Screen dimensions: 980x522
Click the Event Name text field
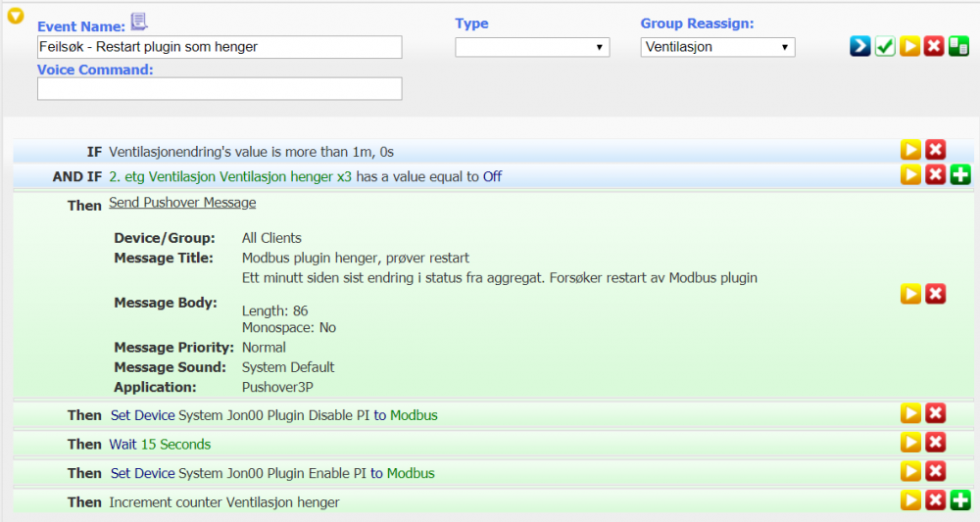point(220,47)
